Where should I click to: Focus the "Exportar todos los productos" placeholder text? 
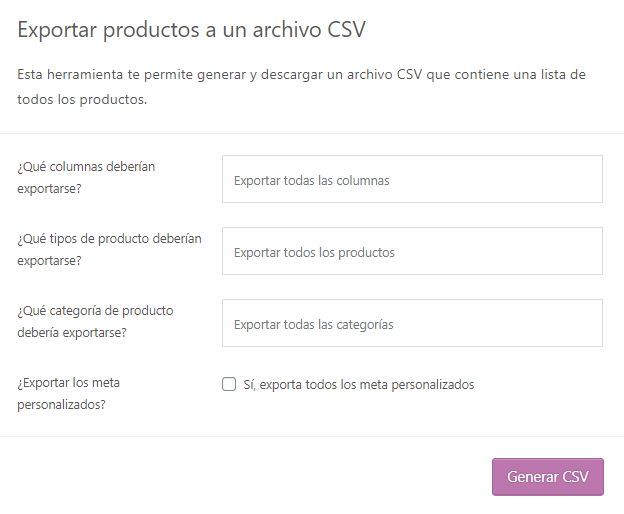point(314,253)
